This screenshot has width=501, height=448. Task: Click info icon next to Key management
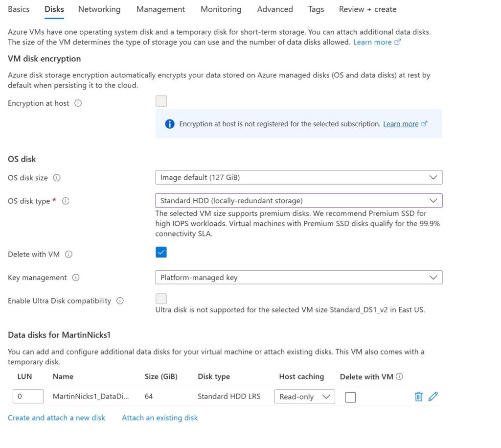75,278
